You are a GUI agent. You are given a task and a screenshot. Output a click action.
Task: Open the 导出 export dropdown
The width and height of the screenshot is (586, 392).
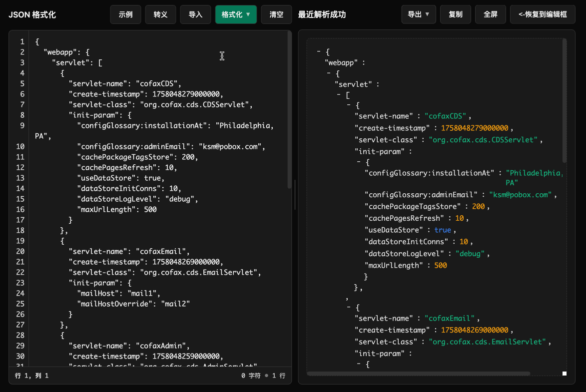click(419, 14)
